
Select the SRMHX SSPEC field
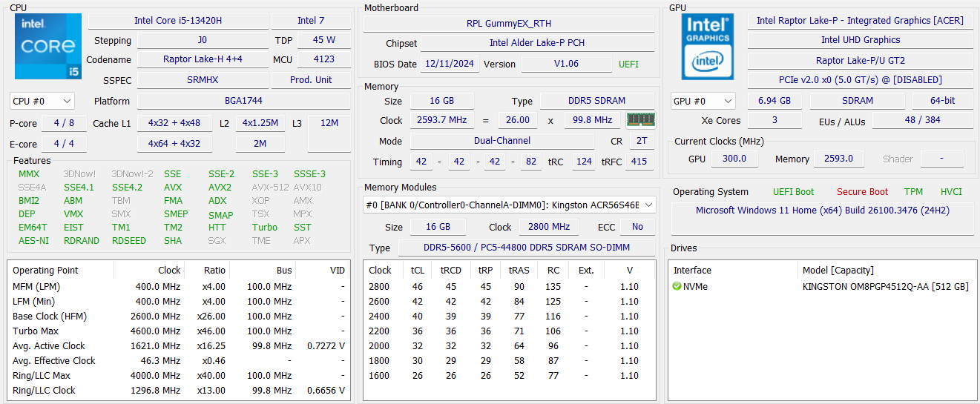(203, 79)
